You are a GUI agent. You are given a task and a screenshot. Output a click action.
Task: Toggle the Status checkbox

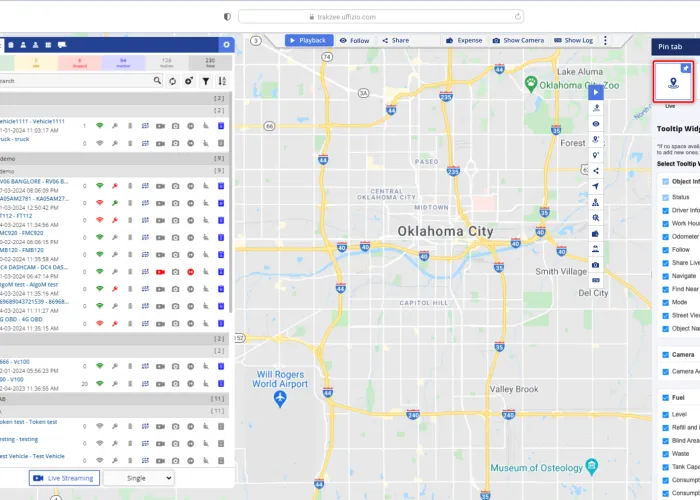(x=666, y=197)
